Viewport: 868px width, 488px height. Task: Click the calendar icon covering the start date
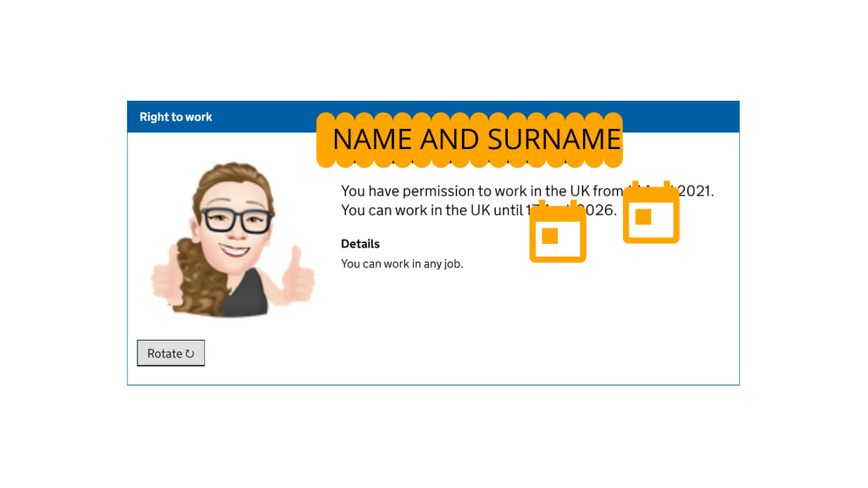(x=651, y=213)
